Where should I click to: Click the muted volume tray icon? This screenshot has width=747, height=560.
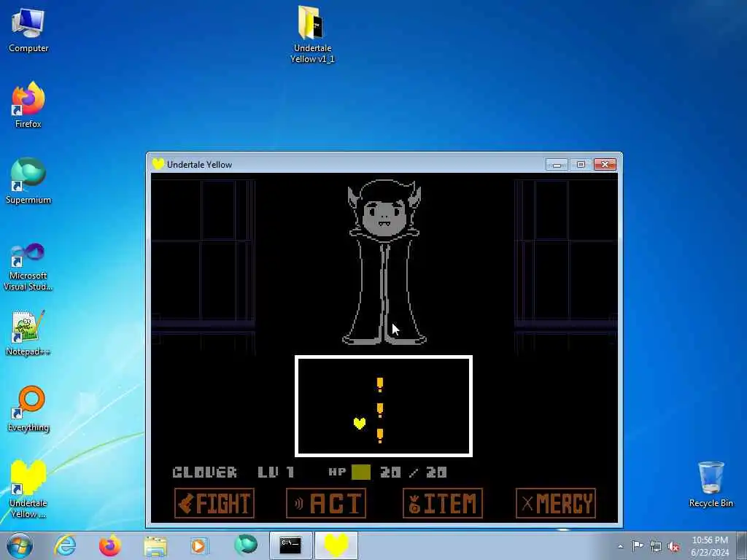tap(673, 546)
